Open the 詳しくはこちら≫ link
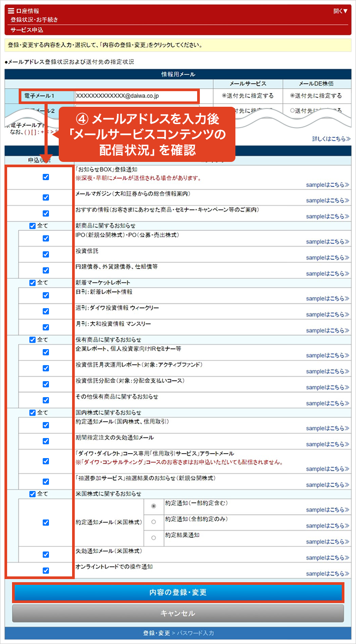 click(331, 139)
